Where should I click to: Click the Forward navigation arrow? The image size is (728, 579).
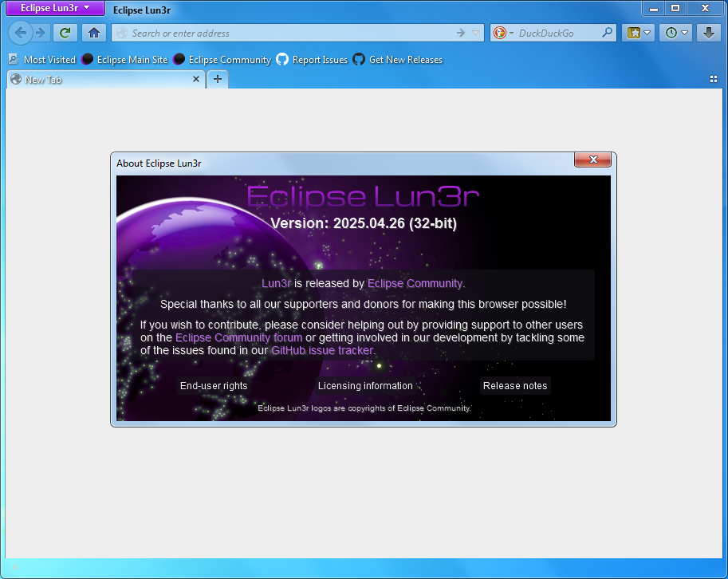(x=40, y=33)
